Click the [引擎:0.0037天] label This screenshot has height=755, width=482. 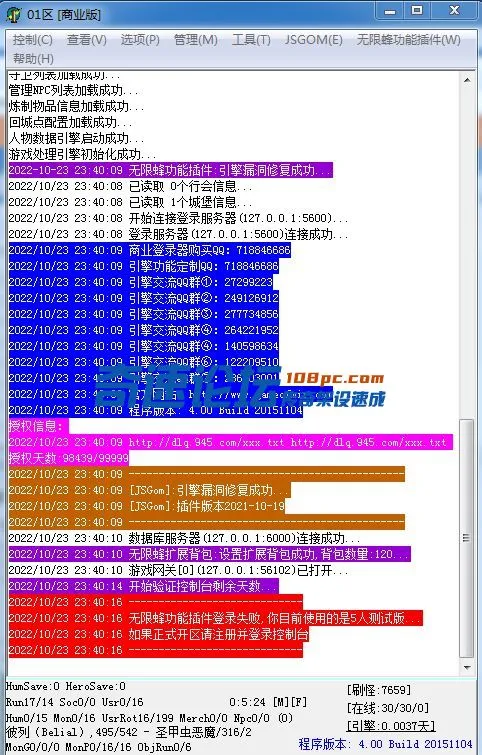click(391, 725)
